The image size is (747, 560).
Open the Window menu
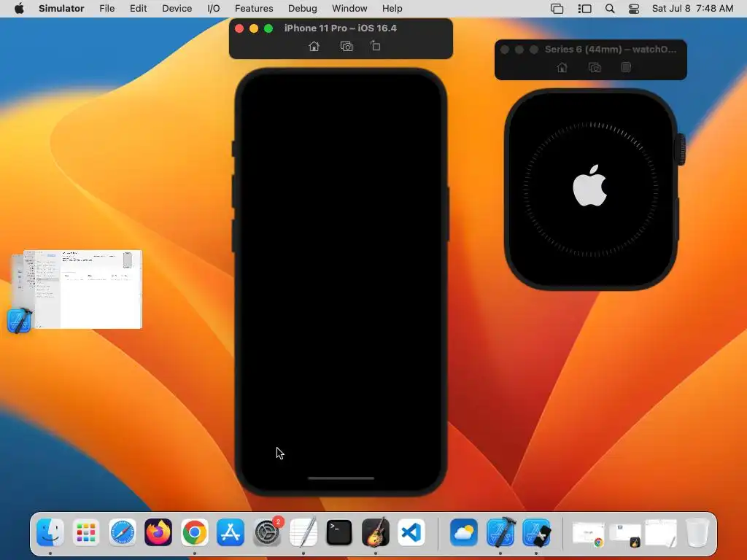coord(349,9)
